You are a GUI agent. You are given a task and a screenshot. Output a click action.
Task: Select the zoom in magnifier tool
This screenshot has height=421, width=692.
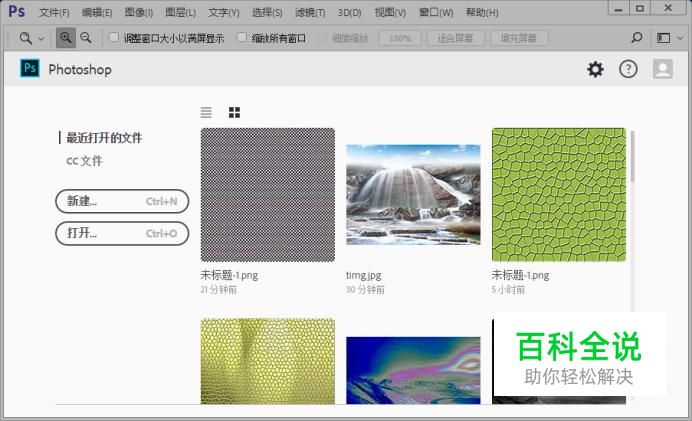pyautogui.click(x=66, y=38)
